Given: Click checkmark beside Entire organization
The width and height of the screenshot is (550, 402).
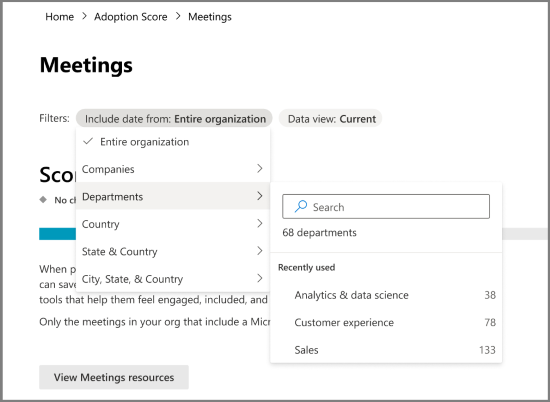Looking at the screenshot, I should click(x=88, y=141).
